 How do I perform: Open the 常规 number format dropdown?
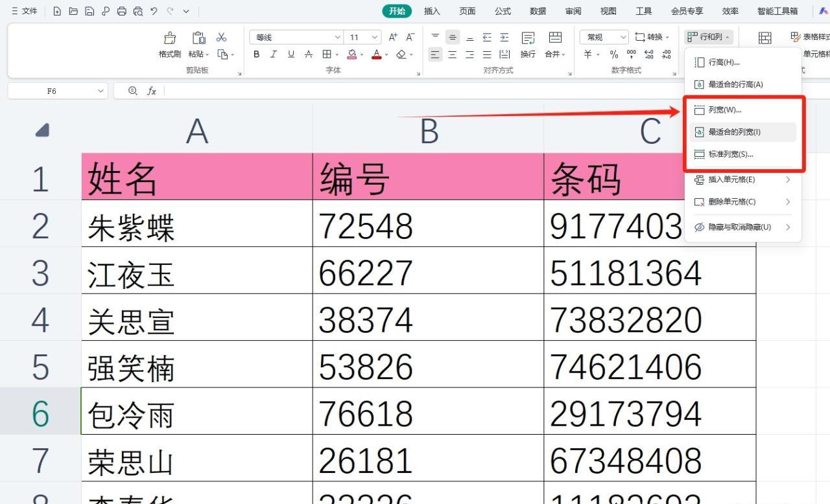click(623, 37)
